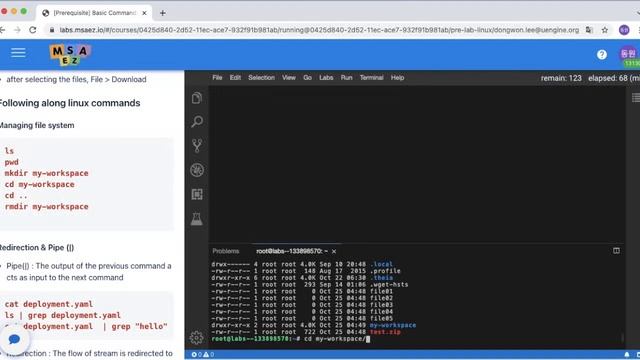640x360 pixels.
Task: Select the Prerequisite Basic Command browser tab
Action: tap(95, 13)
